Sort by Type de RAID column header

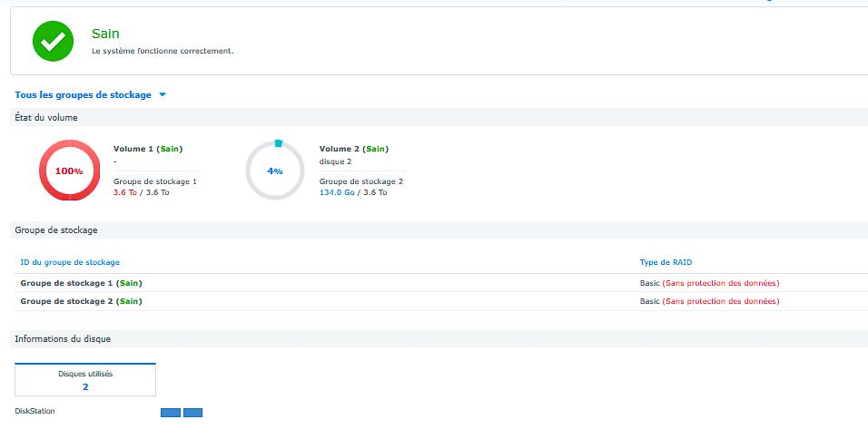pos(667,262)
